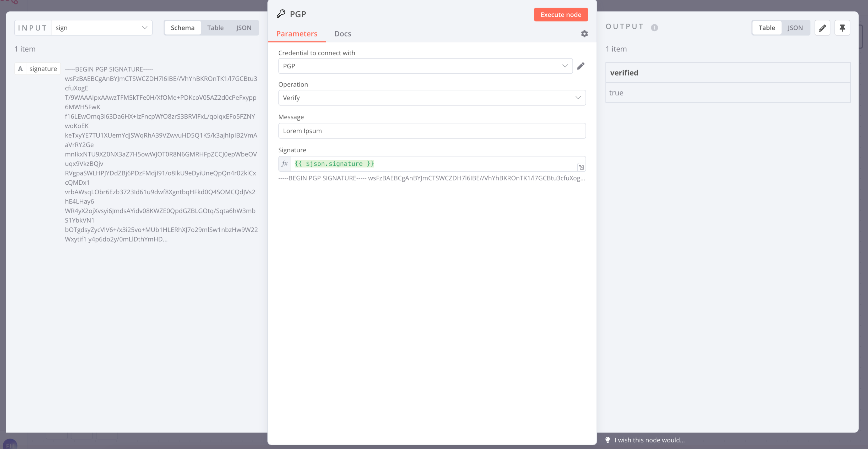This screenshot has height=449, width=868.
Task: Click the PGP key icon in the header
Action: (x=281, y=14)
